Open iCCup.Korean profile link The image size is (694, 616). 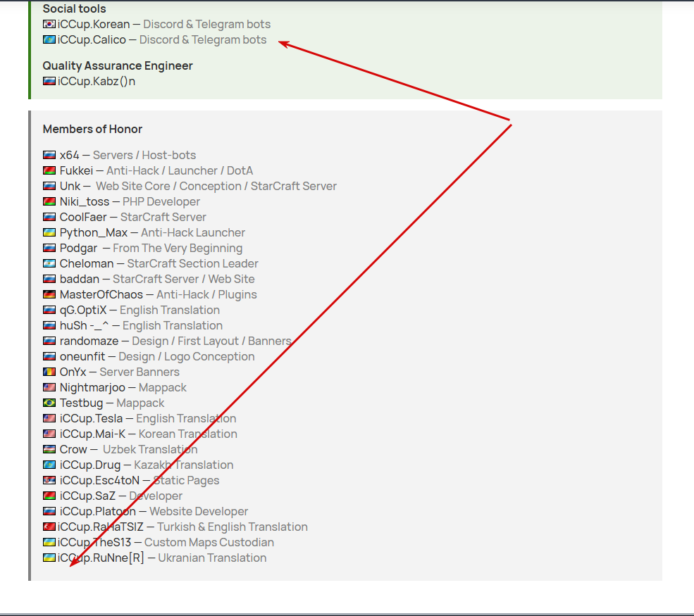pos(94,24)
